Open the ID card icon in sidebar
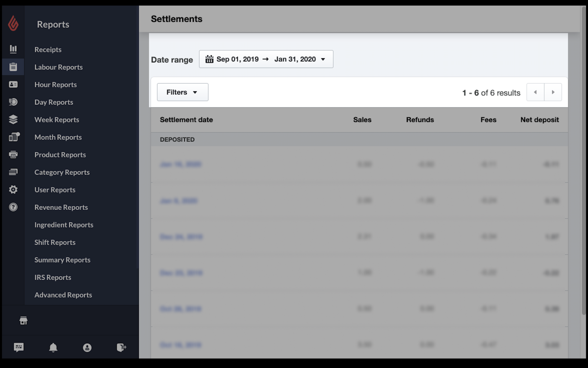The image size is (588, 368). [13, 84]
